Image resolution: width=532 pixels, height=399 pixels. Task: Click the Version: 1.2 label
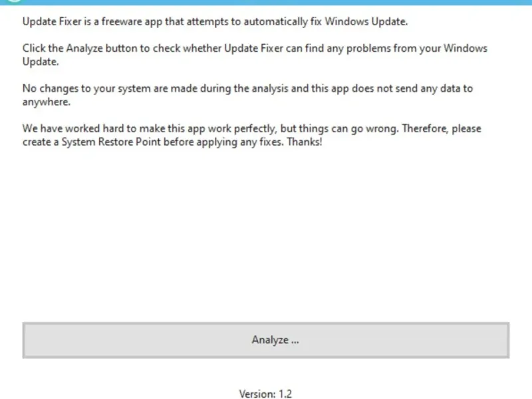click(x=265, y=394)
